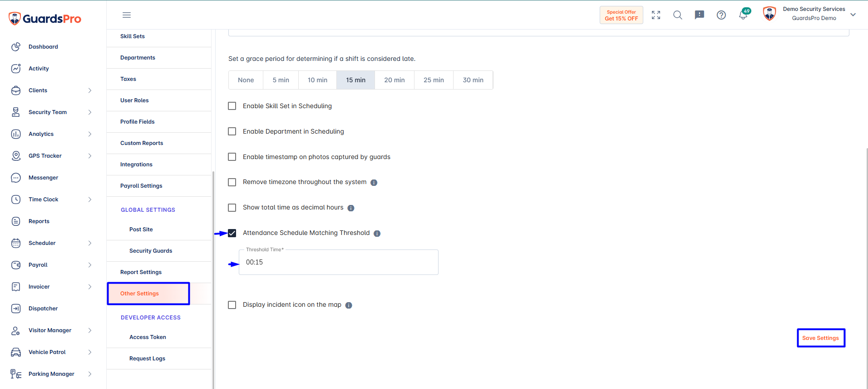
Task: Select 30 min grace period
Action: (x=473, y=80)
